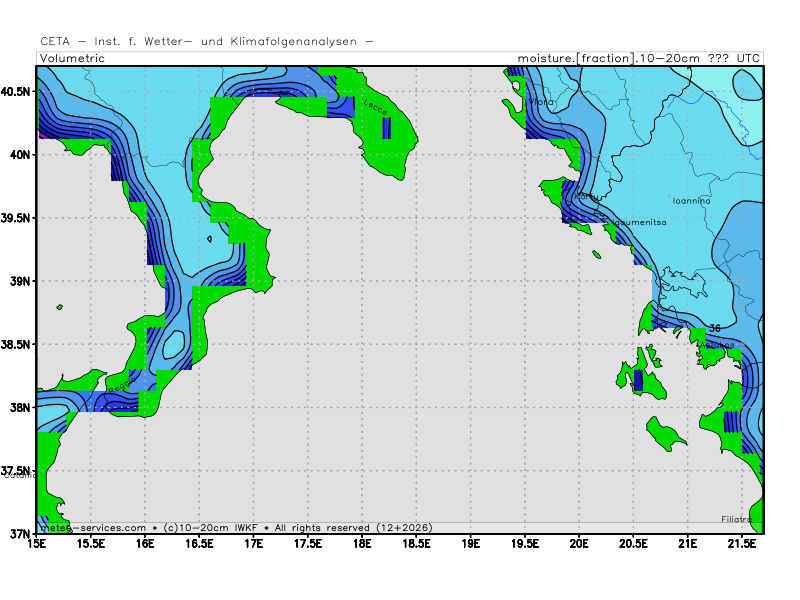Screen dimensions: 800x600
Task: Click the Volumetric title label
Action: coord(73,58)
